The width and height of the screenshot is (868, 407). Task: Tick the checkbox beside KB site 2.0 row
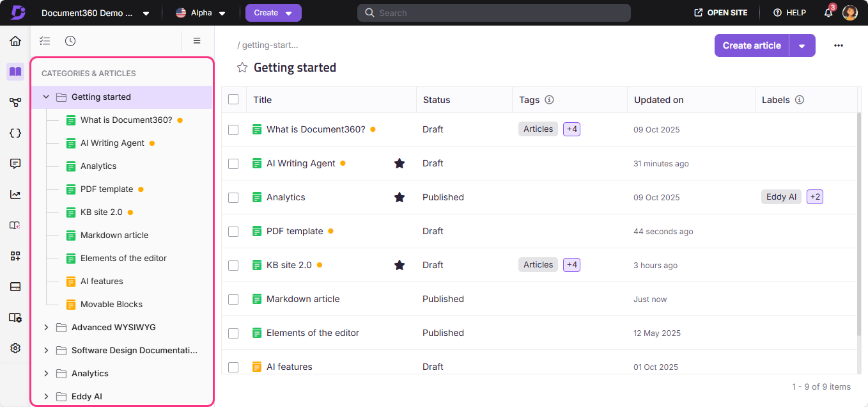233,265
